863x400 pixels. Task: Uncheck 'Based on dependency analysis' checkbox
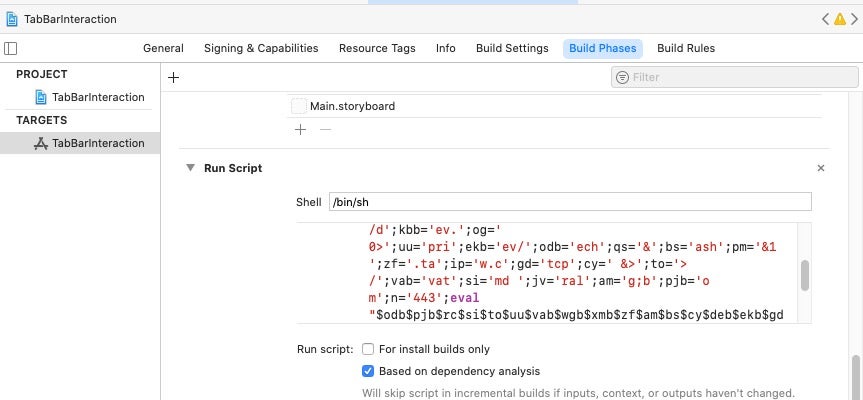pyautogui.click(x=368, y=371)
